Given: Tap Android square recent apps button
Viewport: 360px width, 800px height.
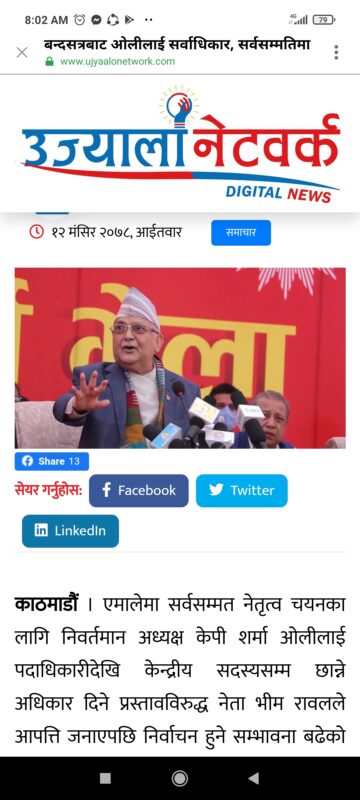Looking at the screenshot, I should 105,778.
